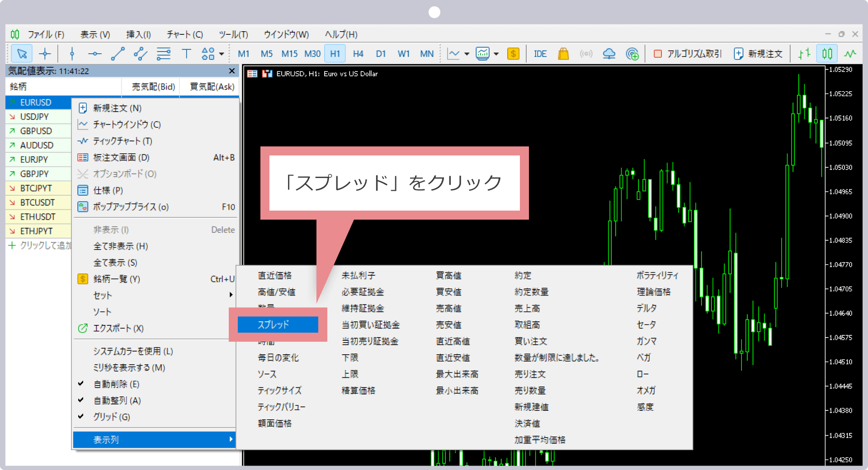This screenshot has height=470, width=868.
Task: Select the vertical line drawing tool
Action: click(x=71, y=53)
